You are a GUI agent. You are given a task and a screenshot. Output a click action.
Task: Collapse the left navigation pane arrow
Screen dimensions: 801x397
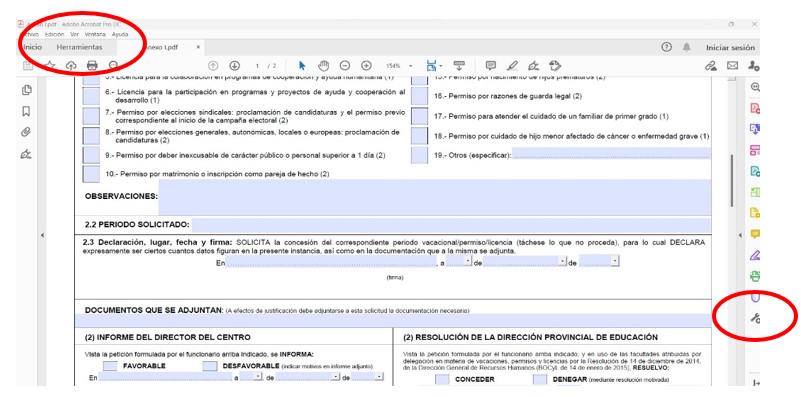(x=42, y=235)
